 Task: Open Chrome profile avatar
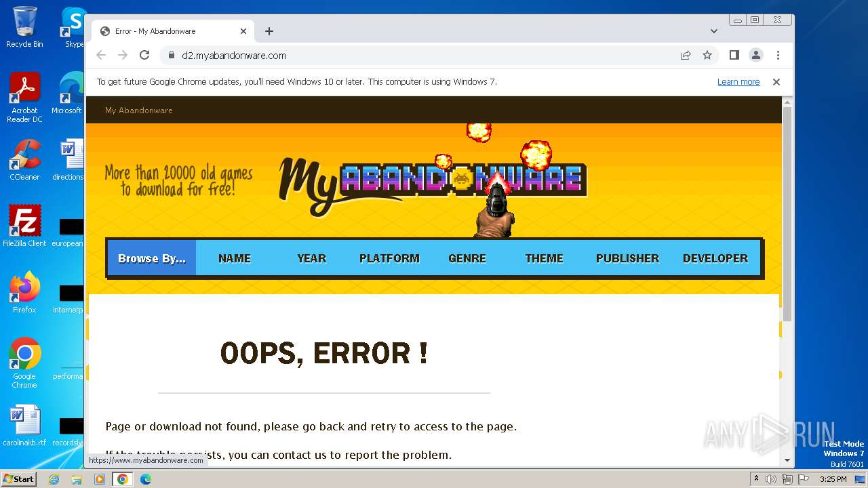tap(756, 55)
